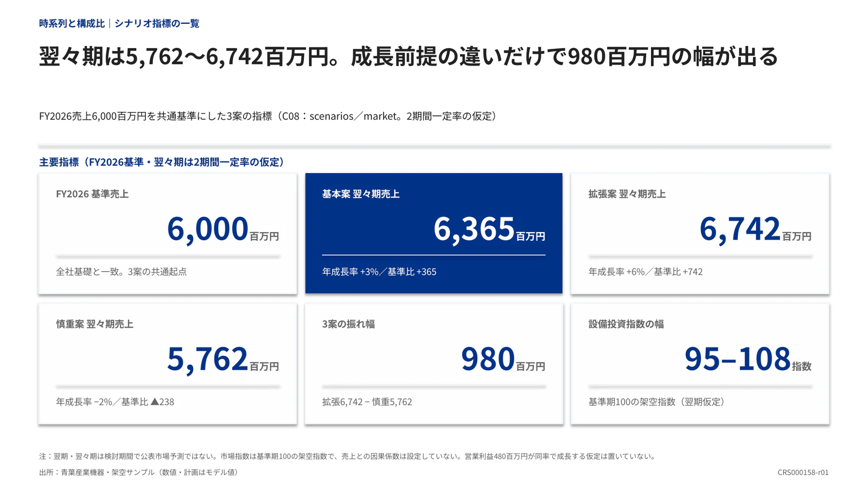The image size is (868, 488).
Task: Click the card label 拡張案 翌々期売上
Action: [x=627, y=194]
